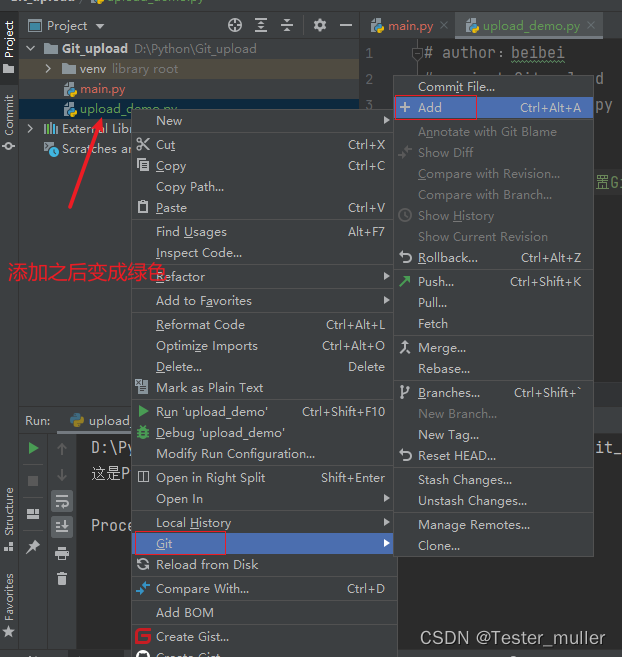Choose Copy Path... menu entry
Image resolution: width=622 pixels, height=657 pixels.
[262, 187]
